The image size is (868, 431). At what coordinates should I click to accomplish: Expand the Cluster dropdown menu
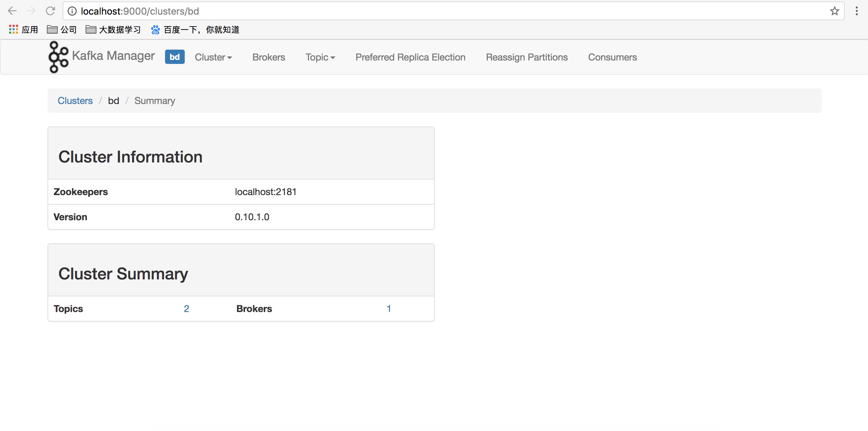[213, 57]
